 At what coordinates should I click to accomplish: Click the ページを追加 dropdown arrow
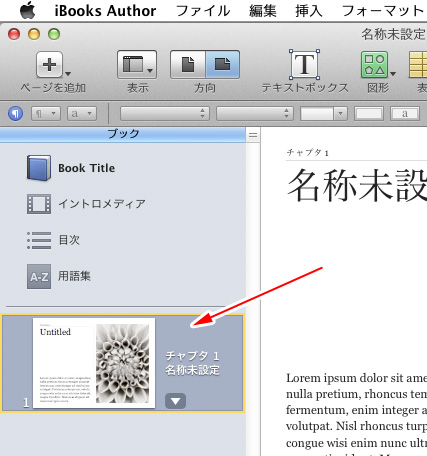point(68,74)
